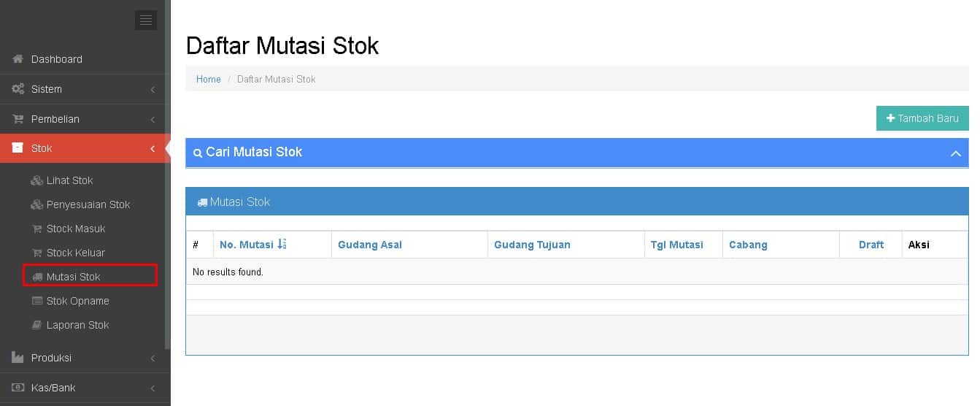Toggle sidebar with the hamburger menu icon
980x406 pixels.
(146, 20)
